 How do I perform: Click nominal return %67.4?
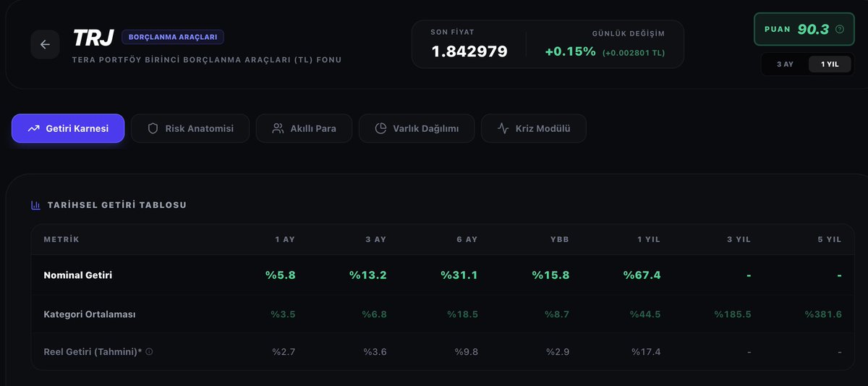click(x=642, y=275)
